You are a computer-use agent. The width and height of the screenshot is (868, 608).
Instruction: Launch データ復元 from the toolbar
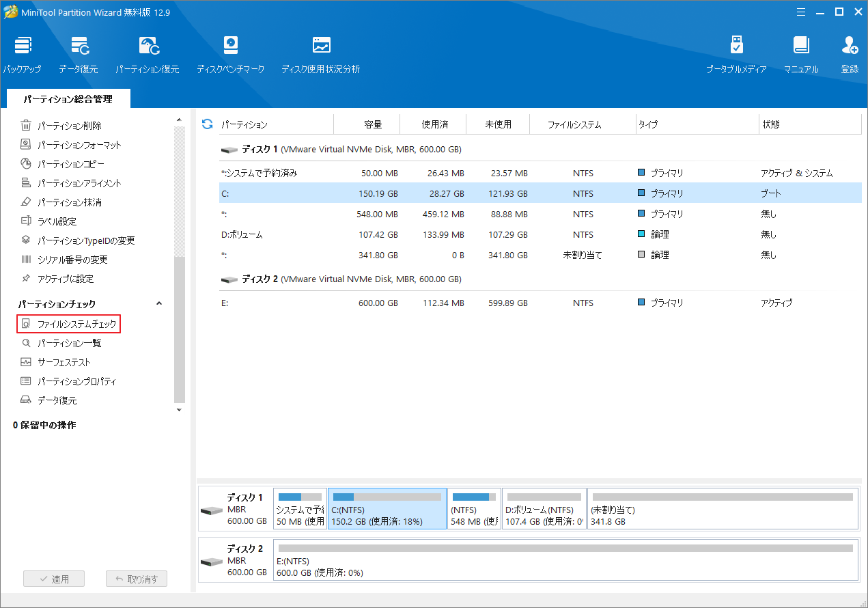tap(78, 55)
